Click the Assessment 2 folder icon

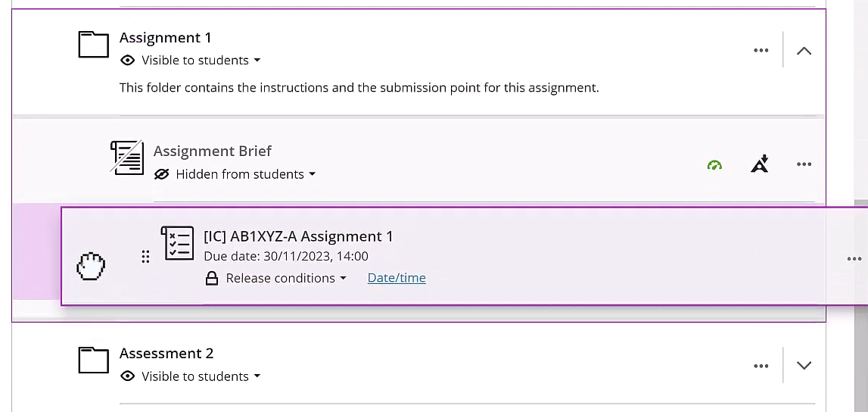94,360
